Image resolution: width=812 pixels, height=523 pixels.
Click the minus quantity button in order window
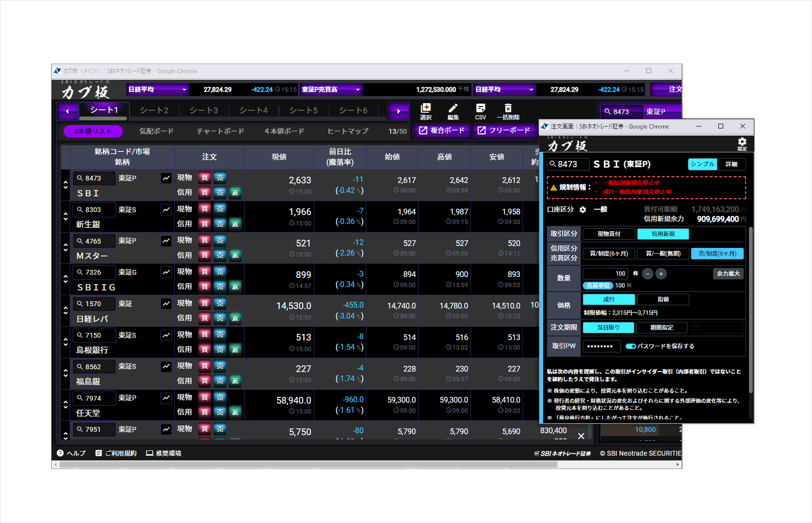[648, 274]
